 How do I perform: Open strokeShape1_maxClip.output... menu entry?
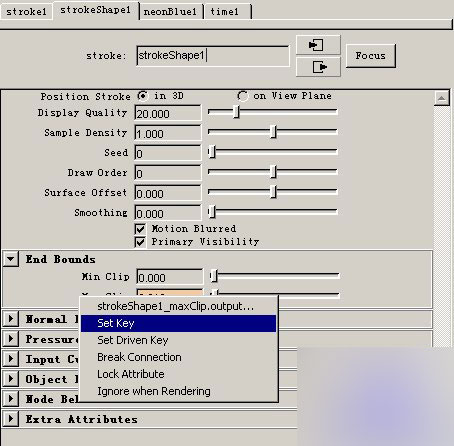click(x=178, y=306)
